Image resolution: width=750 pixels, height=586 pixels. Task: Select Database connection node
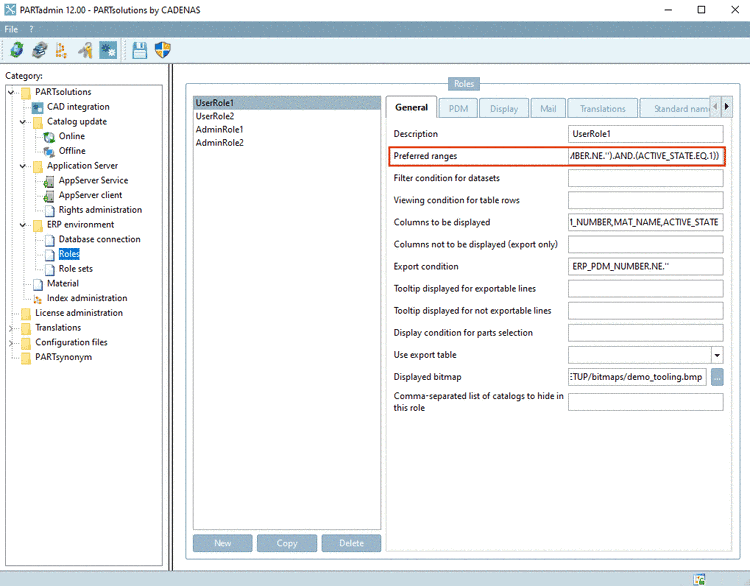click(x=99, y=239)
